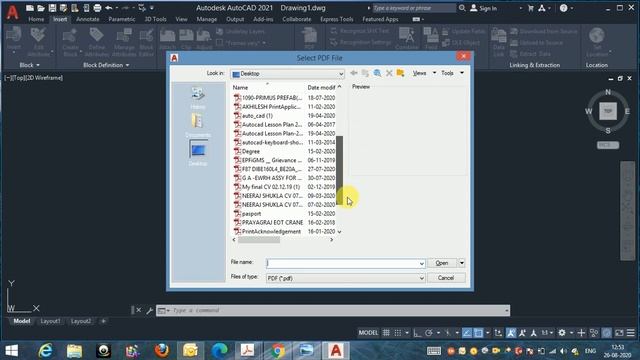The height and width of the screenshot is (360, 640).
Task: Expand the File name history dropdown arrow
Action: tap(421, 264)
